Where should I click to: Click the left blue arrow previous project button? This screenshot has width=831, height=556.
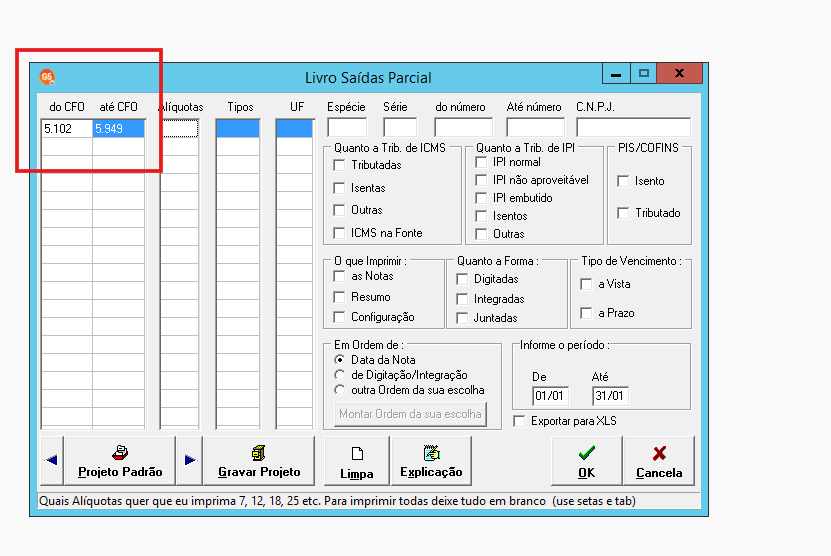tap(51, 460)
